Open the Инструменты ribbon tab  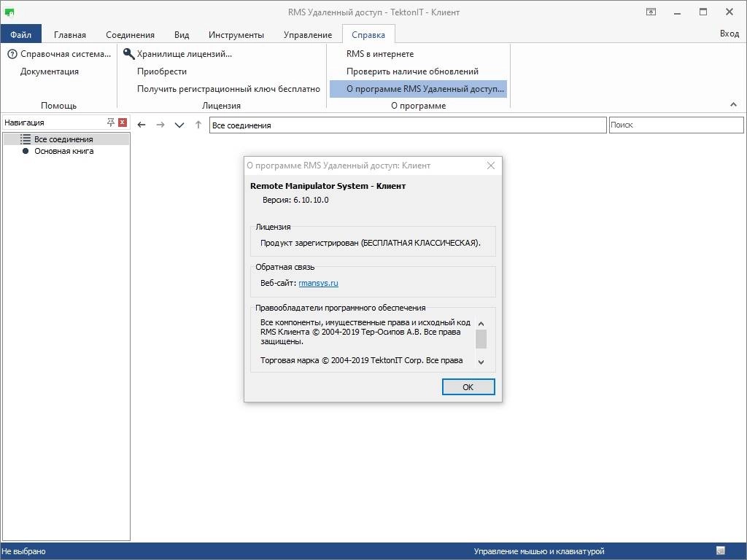tap(236, 35)
